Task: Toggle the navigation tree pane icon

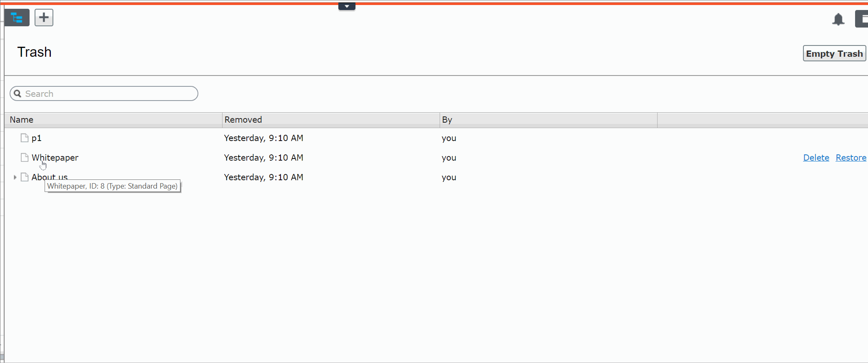Action: tap(17, 18)
